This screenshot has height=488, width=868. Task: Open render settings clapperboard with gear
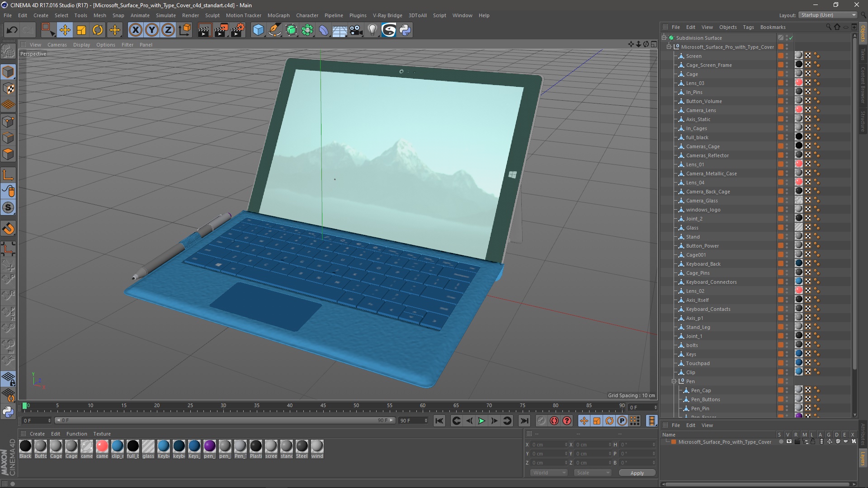237,30
